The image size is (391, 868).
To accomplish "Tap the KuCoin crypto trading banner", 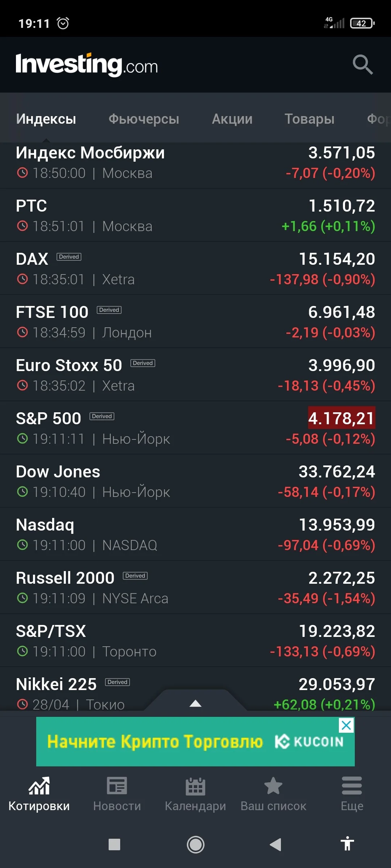I will tap(195, 741).
